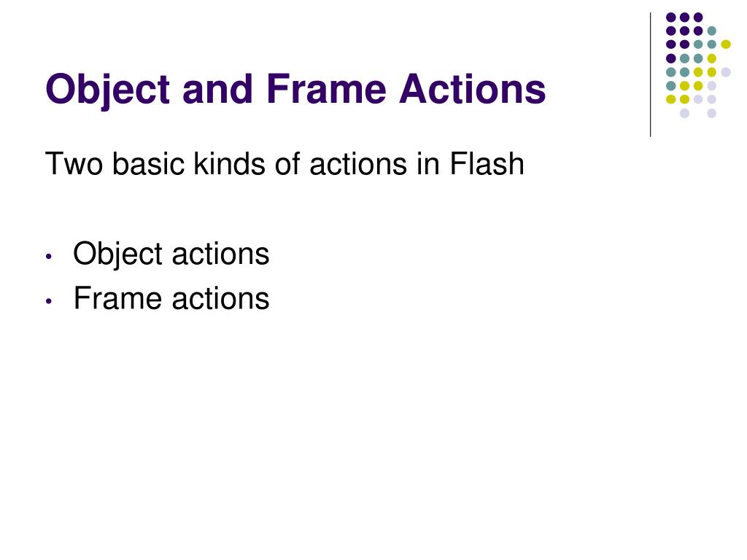Screen dimensions: 747x560
Task: Click the top-left purple dot in the dot grid
Action: coord(671,17)
